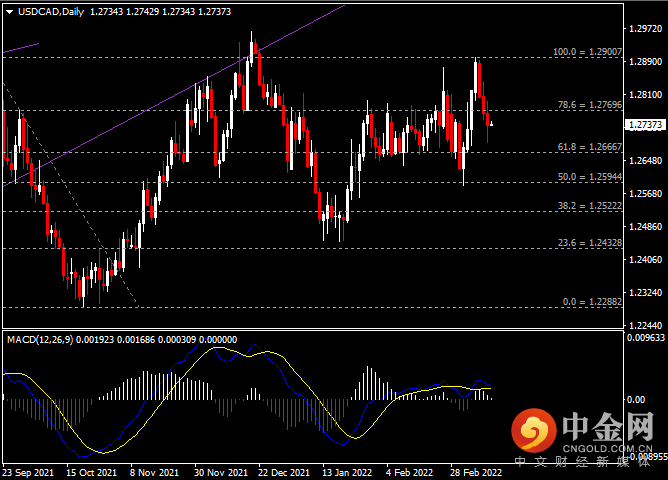Open the USDCAD chart dropdown triangle
The height and width of the screenshot is (480, 668).
9,12
